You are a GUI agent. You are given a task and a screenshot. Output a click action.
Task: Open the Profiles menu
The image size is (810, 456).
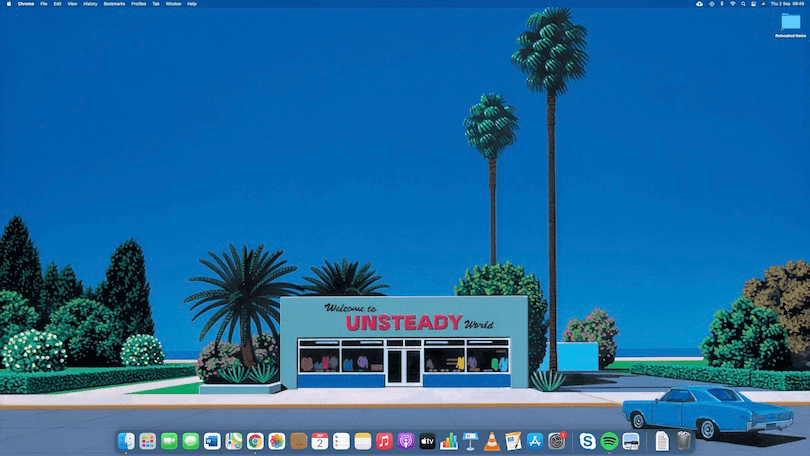coord(138,4)
